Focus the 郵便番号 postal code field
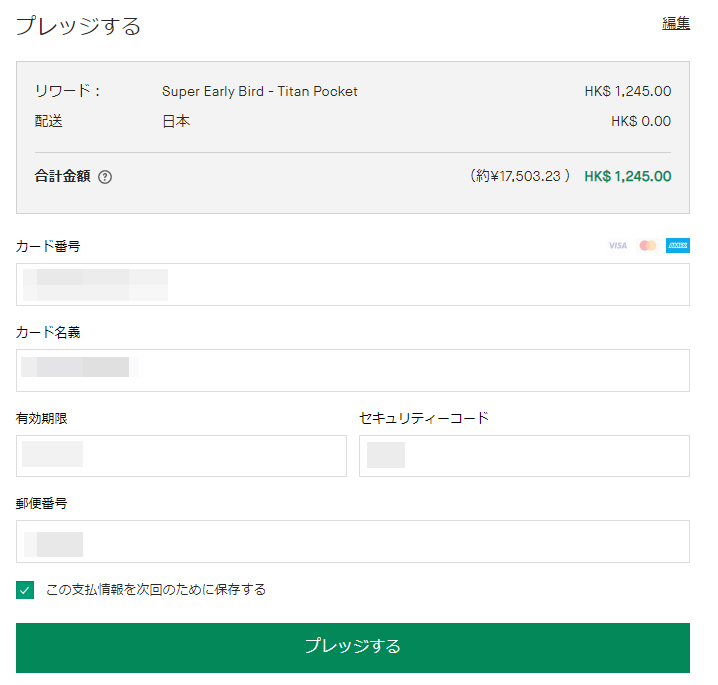This screenshot has height=685, width=718. (x=353, y=541)
